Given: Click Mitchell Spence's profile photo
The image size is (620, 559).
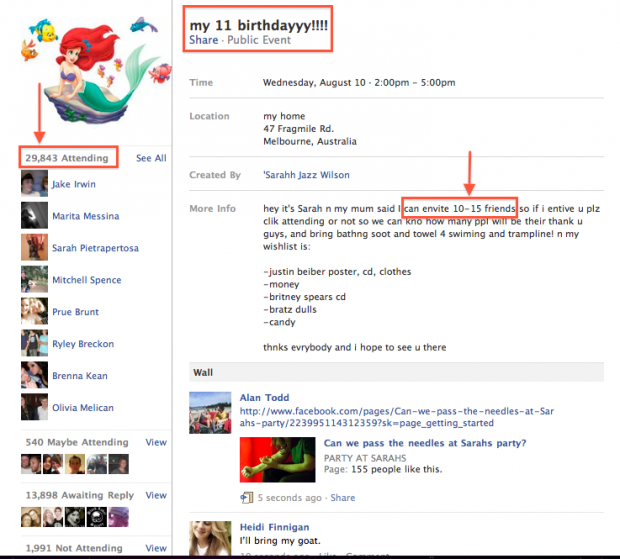Looking at the screenshot, I should pos(34,279).
